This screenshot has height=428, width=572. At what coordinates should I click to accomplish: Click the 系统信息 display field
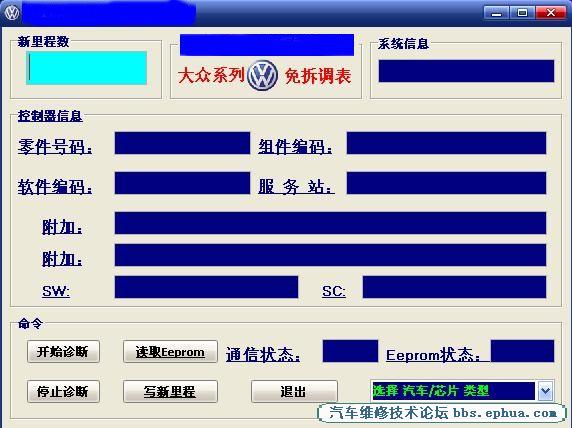coord(466,71)
